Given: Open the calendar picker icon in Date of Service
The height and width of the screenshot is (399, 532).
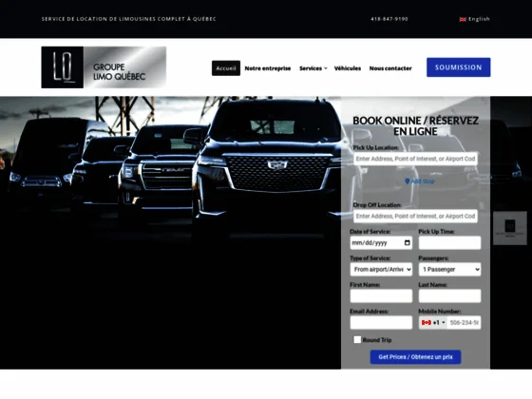Looking at the screenshot, I should coord(408,242).
